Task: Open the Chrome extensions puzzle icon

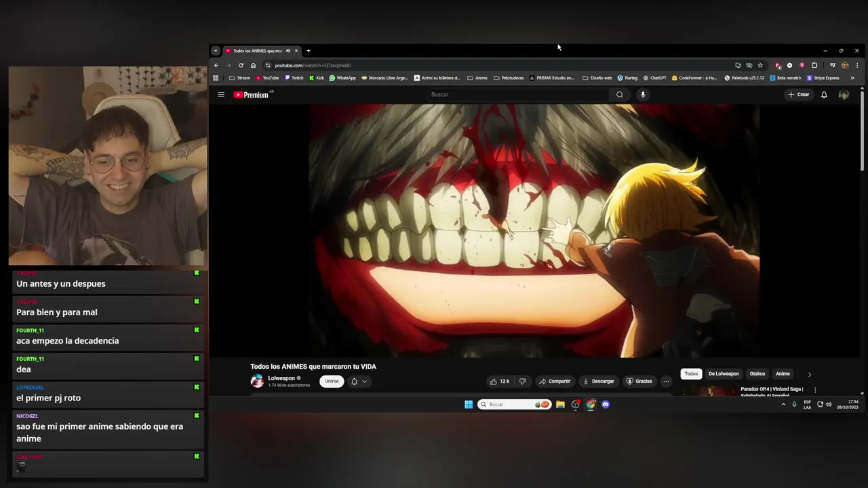Action: (x=814, y=65)
